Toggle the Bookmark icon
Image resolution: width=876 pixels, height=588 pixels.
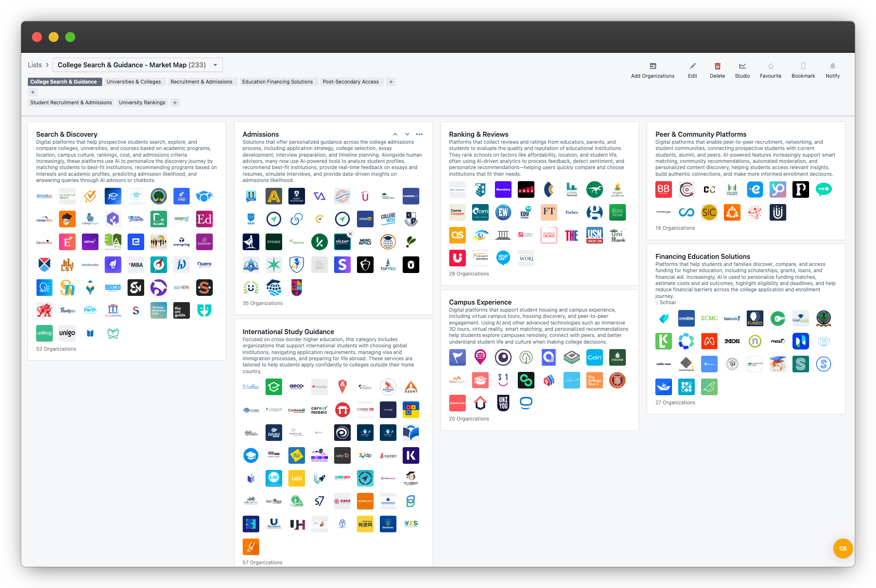point(803,66)
